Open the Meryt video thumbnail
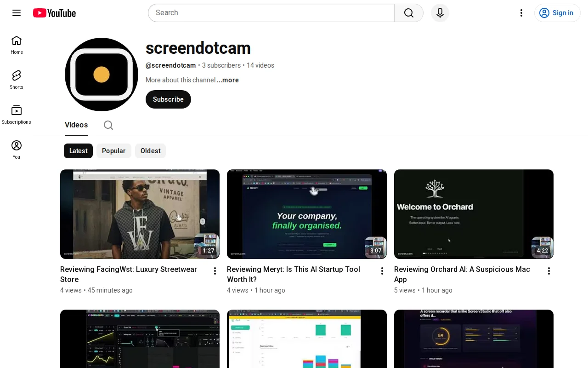The width and height of the screenshot is (588, 368). click(307, 214)
